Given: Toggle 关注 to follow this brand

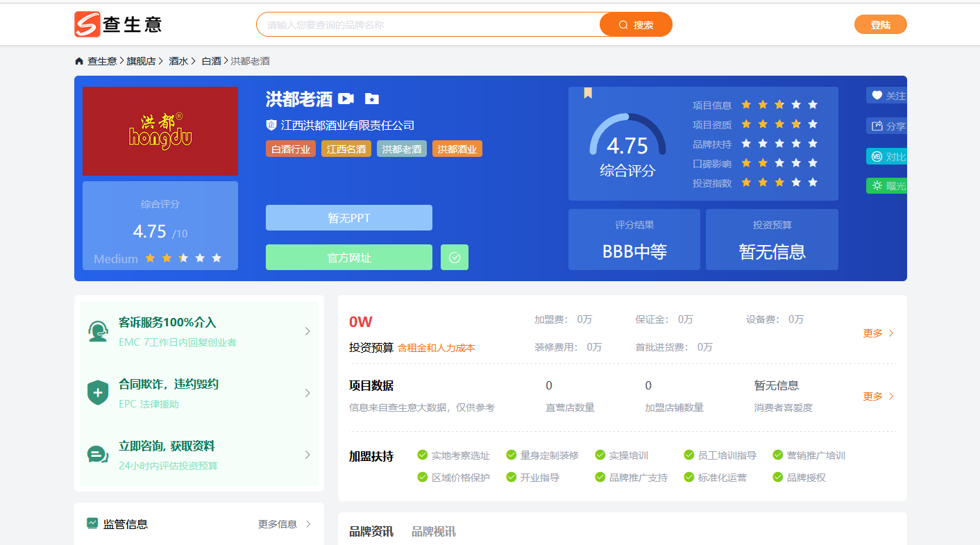Looking at the screenshot, I should [887, 96].
